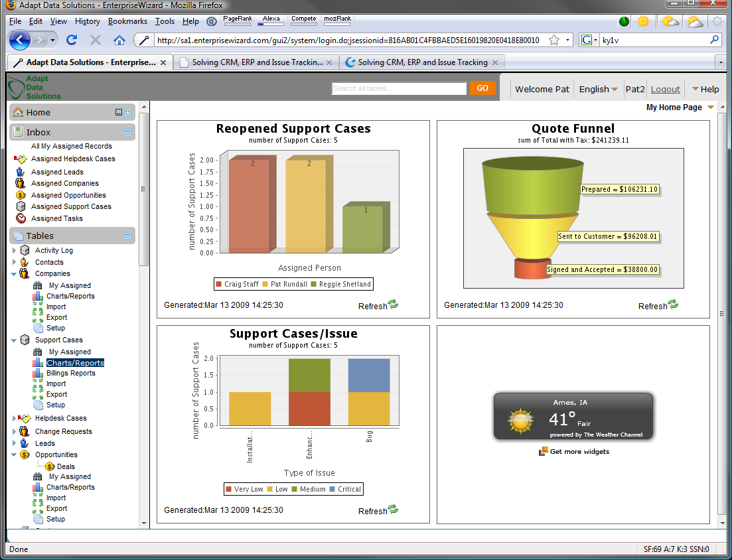Click the Logout link
This screenshot has height=560, width=732.
coord(665,89)
